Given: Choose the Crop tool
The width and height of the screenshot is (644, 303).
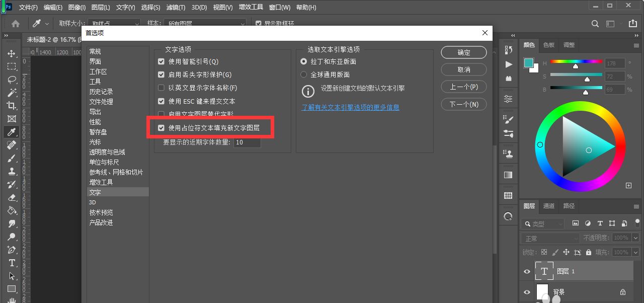Looking at the screenshot, I should [12, 106].
